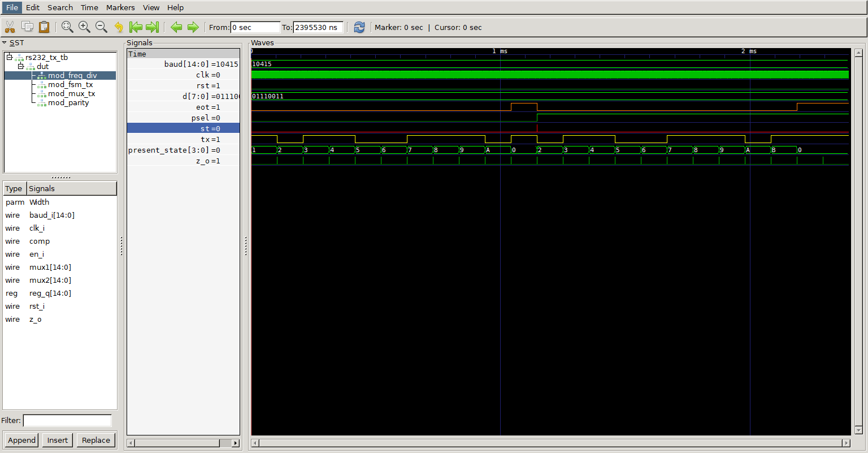Select the tx signal row

[183, 139]
